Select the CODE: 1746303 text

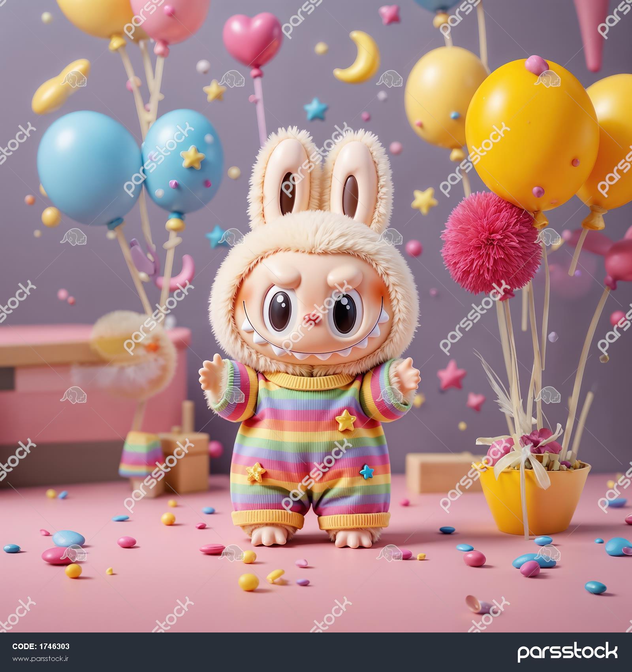click(41, 647)
